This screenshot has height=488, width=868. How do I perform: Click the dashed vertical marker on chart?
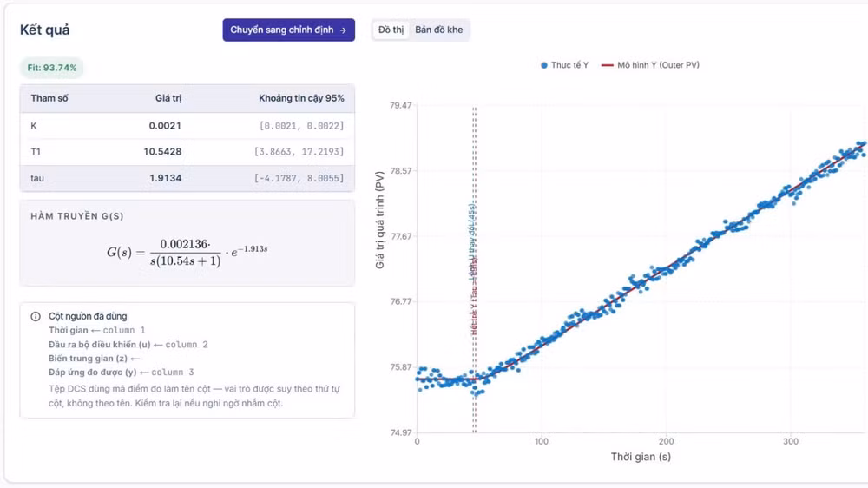click(475, 270)
